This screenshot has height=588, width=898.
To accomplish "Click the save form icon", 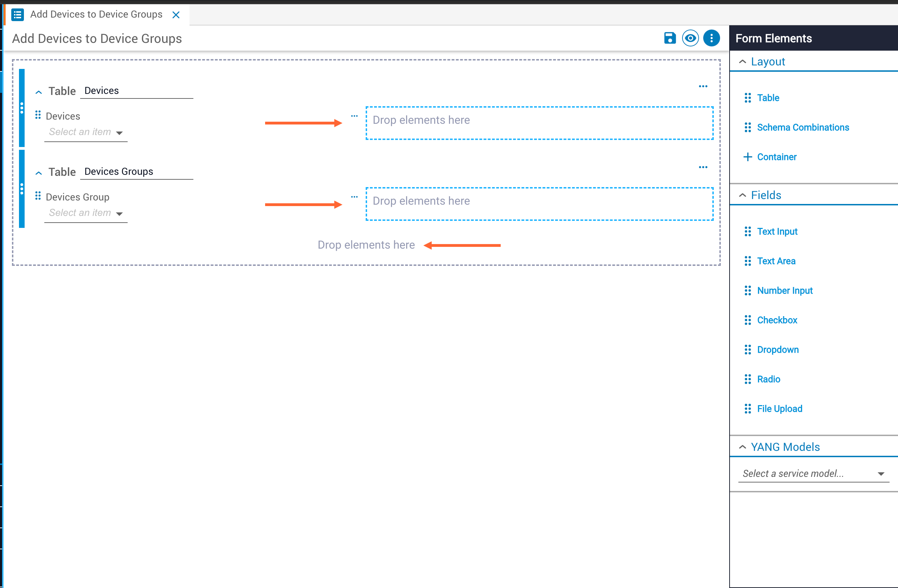I will (x=670, y=38).
